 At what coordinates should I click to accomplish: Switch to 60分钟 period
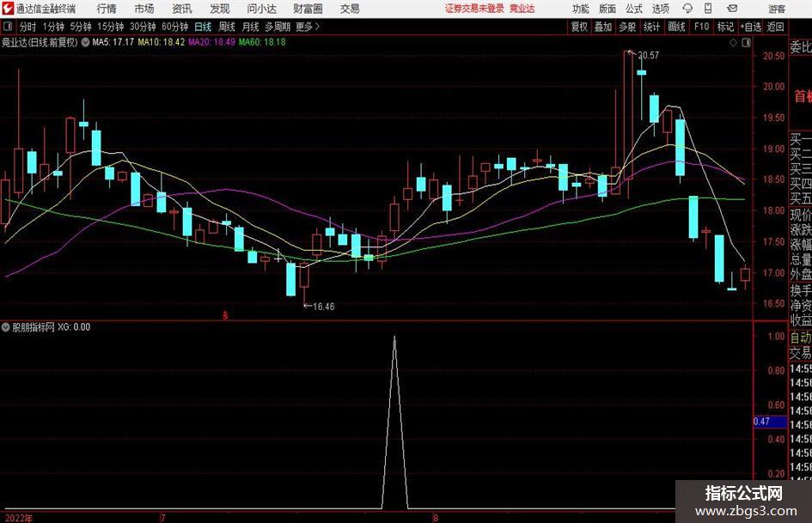click(x=175, y=27)
